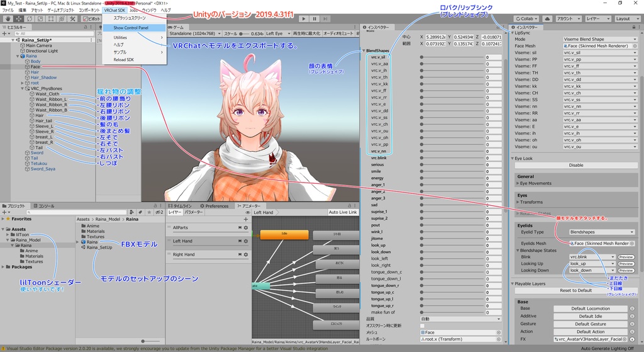Screen dimensions: 644x352
Task: Switch to the Parameters tab in Animator
Action: click(194, 212)
